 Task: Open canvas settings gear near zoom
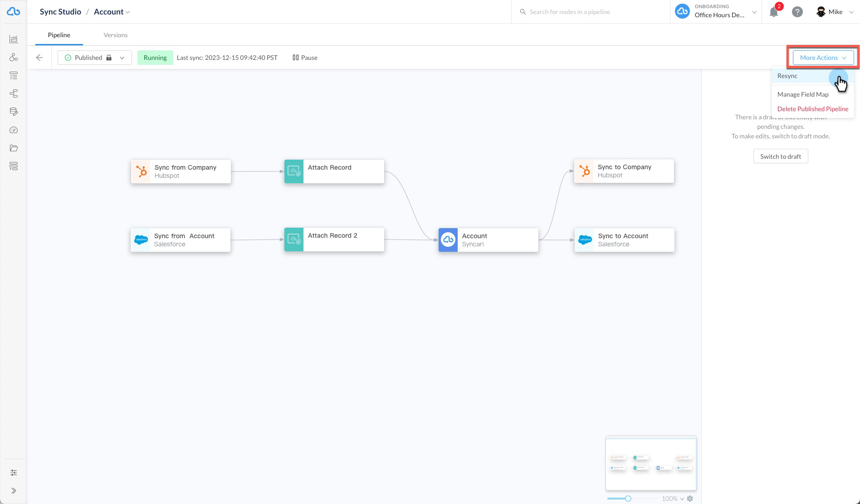pos(690,499)
